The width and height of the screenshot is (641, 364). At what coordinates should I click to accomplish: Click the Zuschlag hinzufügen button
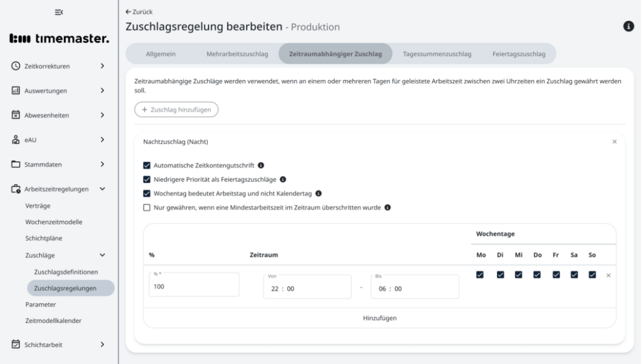[176, 109]
